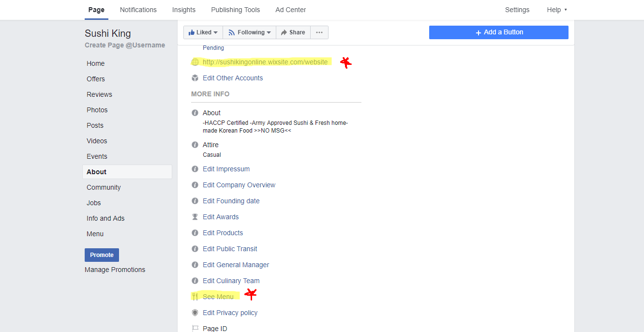Click the cube icon beside Edit Other Accounts
The height and width of the screenshot is (332, 644).
coord(195,78)
